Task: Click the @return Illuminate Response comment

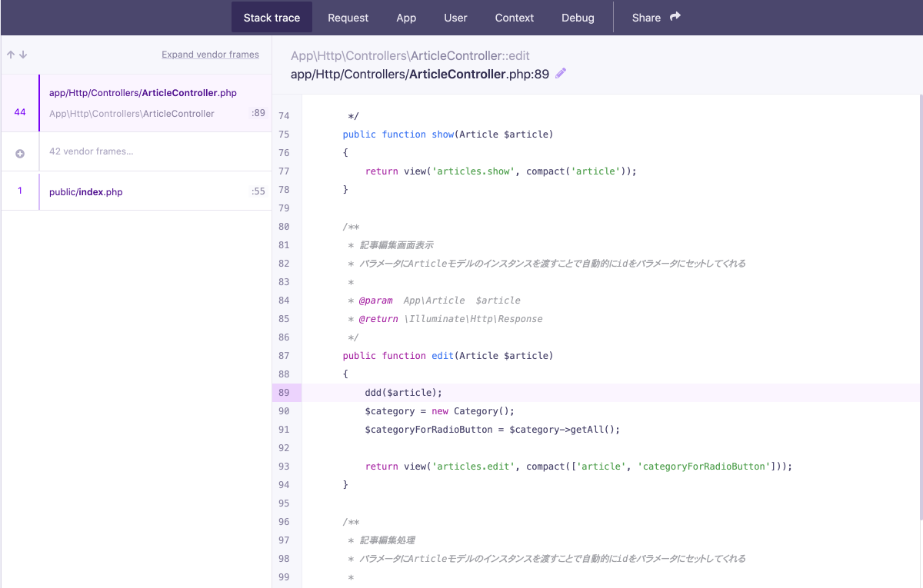Action: [445, 319]
